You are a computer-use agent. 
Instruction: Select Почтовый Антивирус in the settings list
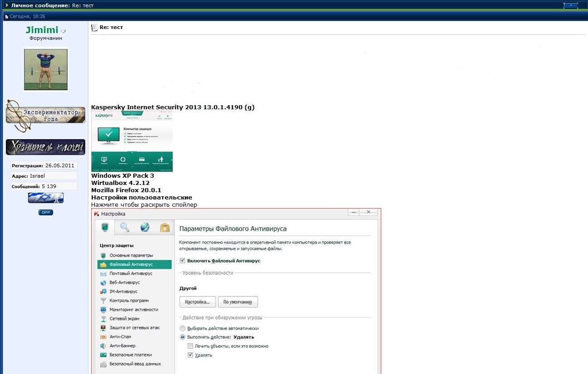click(131, 274)
